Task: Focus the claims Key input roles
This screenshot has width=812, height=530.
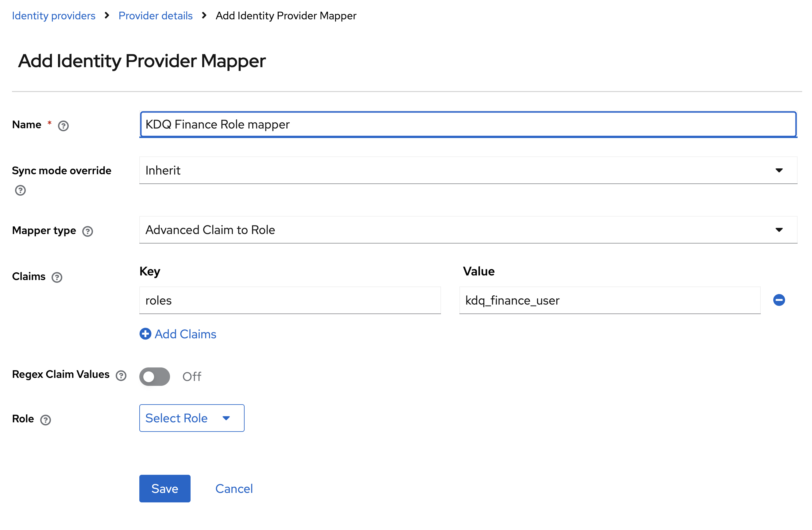Action: [290, 300]
